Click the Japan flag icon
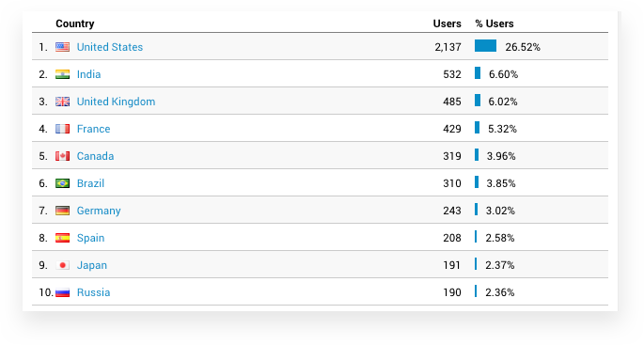 (x=62, y=265)
